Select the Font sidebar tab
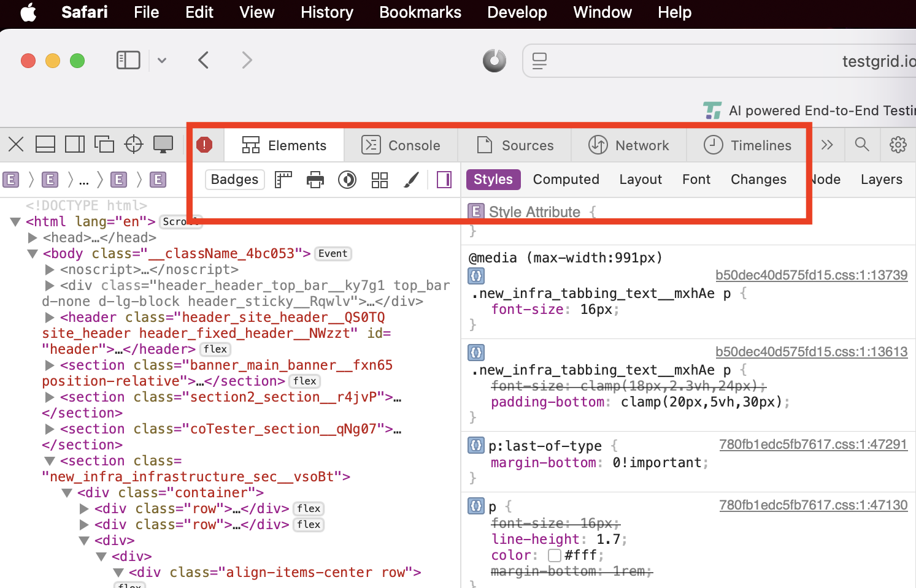Screen dimensions: 916x588 [696, 180]
